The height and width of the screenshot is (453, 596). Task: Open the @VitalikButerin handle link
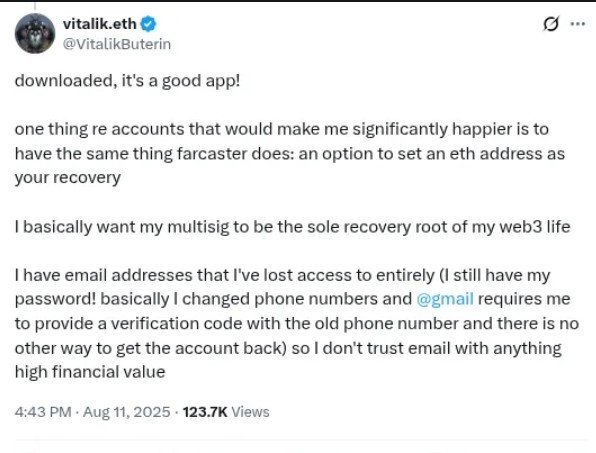point(117,44)
